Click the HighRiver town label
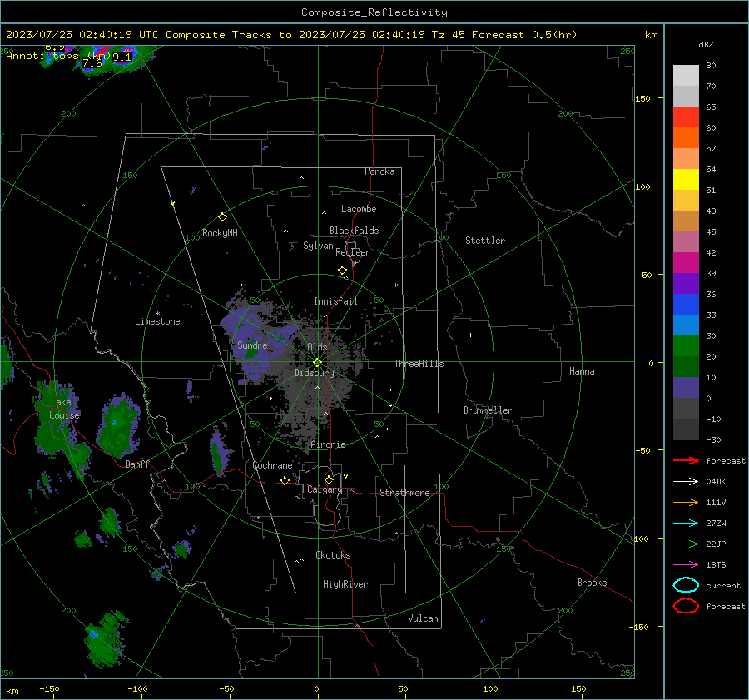The width and height of the screenshot is (749, 700). (345, 584)
